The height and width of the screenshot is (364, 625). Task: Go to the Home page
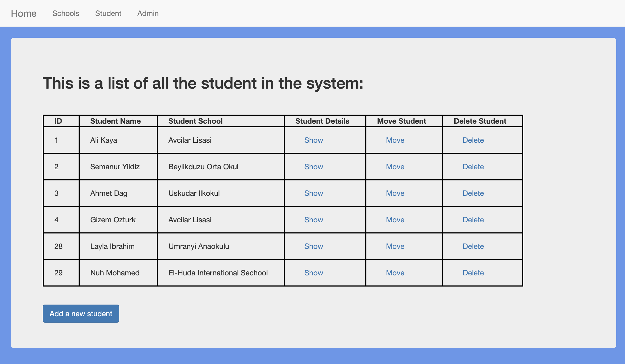(23, 13)
